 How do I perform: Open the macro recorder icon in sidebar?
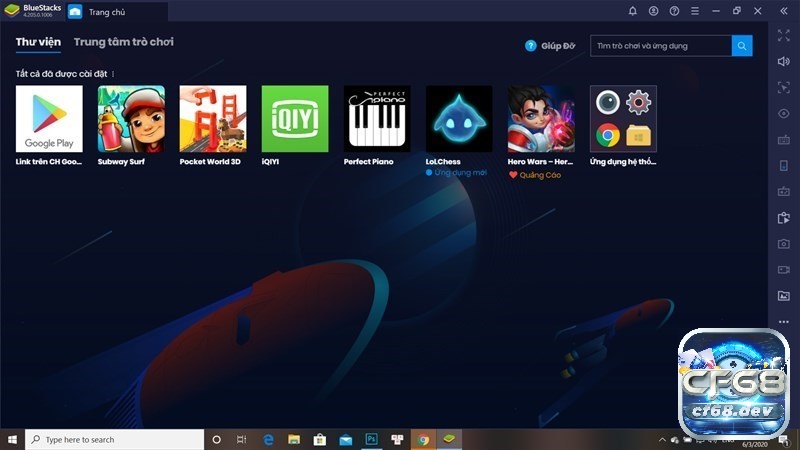click(784, 191)
